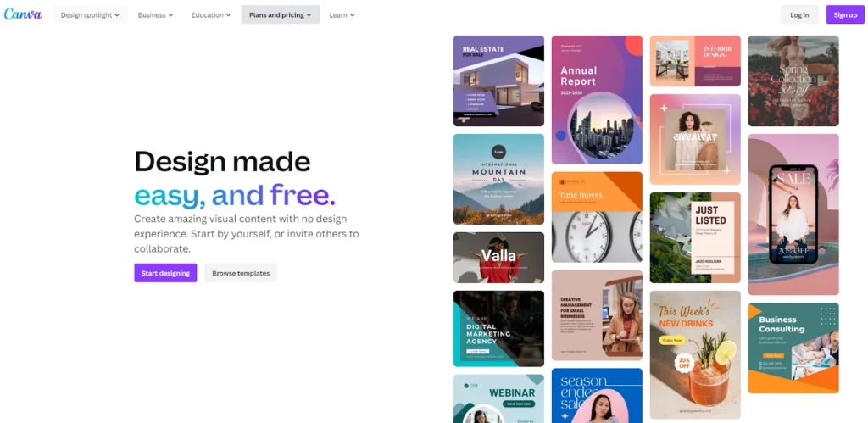Open the Business Consulting template
868x423 pixels.
pyautogui.click(x=793, y=348)
